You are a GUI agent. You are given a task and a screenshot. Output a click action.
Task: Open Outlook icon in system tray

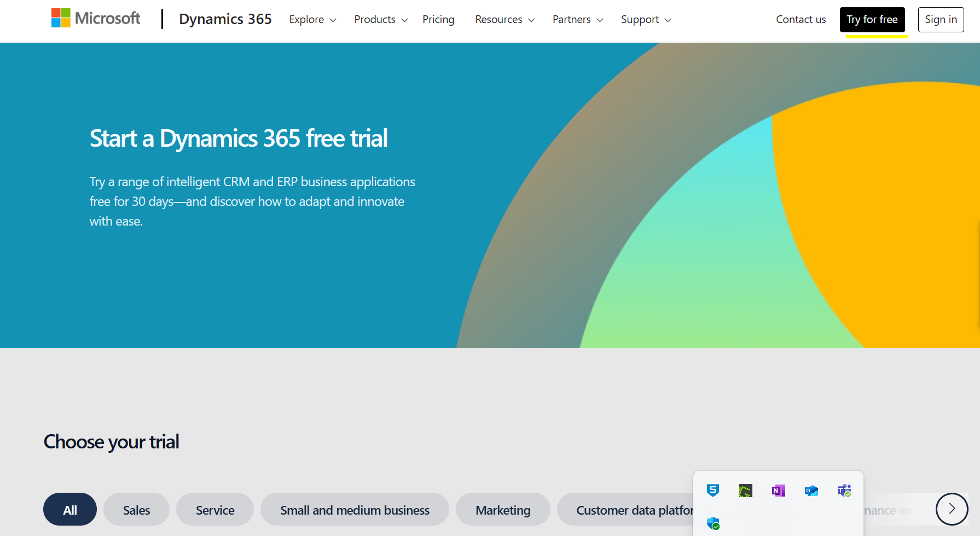811,491
